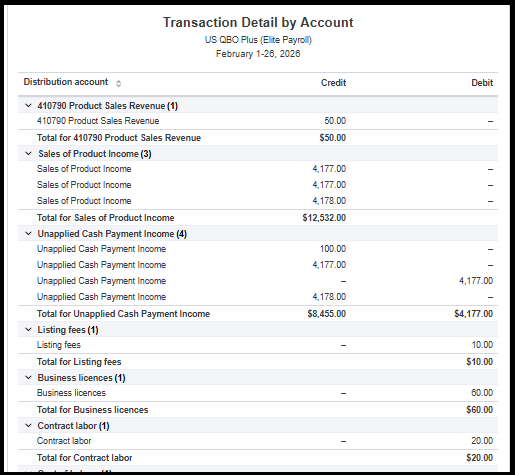Open the 10.00 Listing fees debit
The width and height of the screenshot is (516, 475).
[482, 345]
